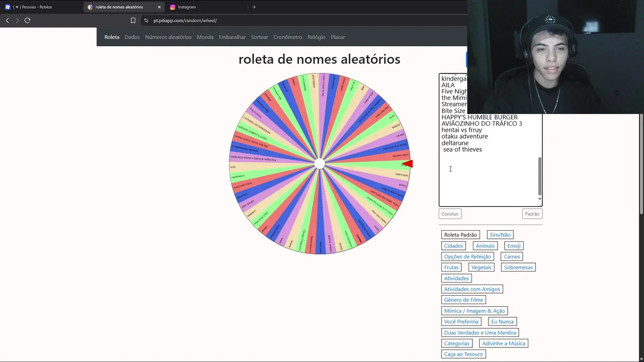Click the Concluir button

[x=450, y=214]
